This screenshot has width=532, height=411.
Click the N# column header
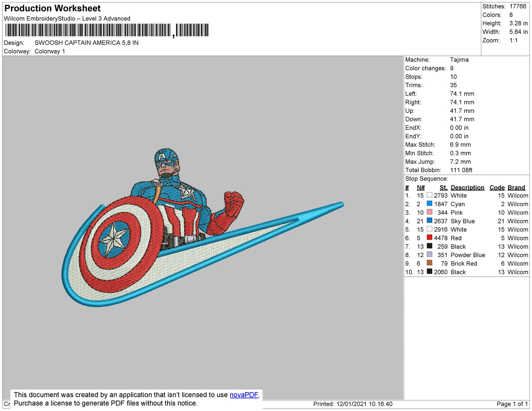click(x=420, y=187)
